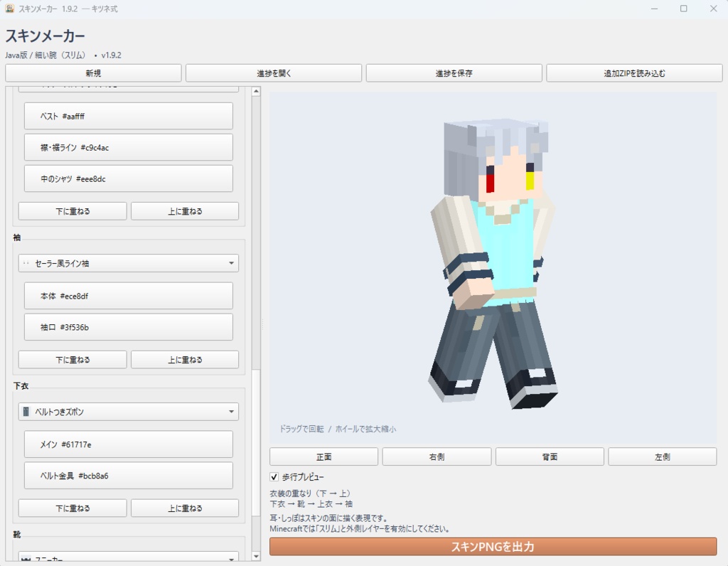Expand the ベルトつきズボン bottoms dropdown

129,412
